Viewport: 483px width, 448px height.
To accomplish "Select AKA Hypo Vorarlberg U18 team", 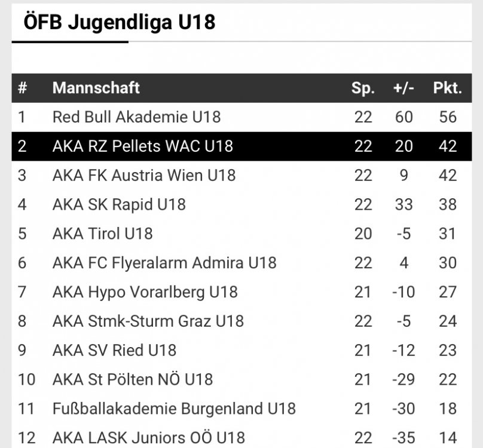I will tap(145, 292).
